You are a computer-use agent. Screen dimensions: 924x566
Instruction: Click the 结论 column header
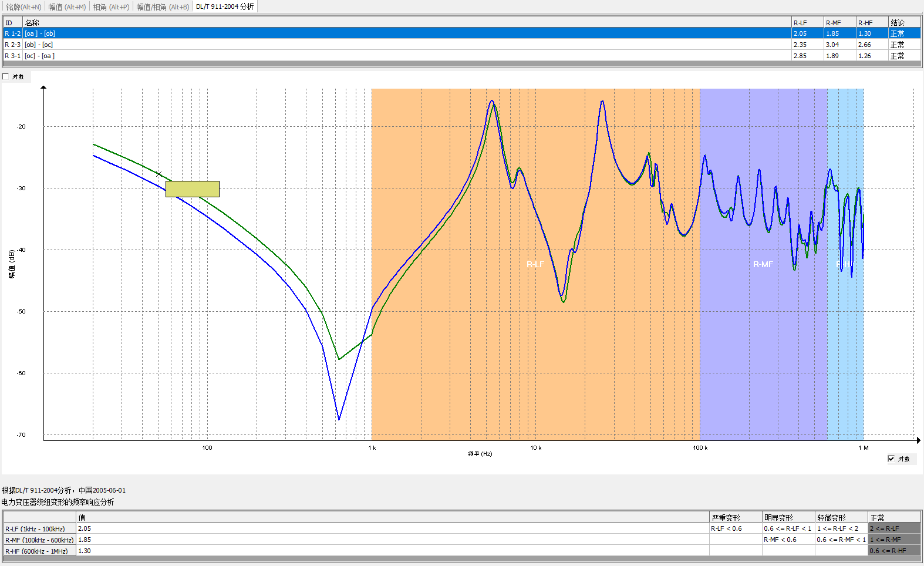[903, 23]
